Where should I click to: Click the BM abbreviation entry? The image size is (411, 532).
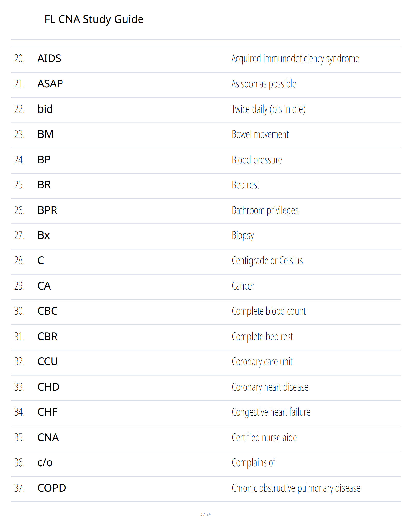[x=46, y=134]
